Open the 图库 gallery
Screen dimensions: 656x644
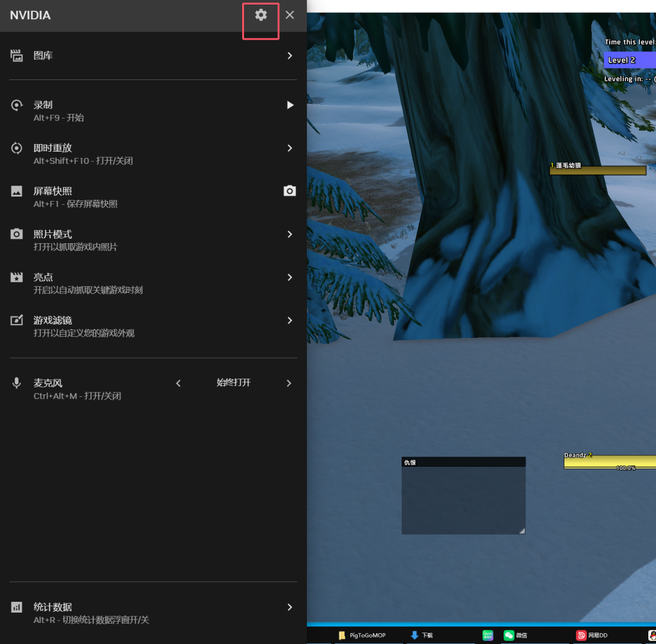click(153, 56)
